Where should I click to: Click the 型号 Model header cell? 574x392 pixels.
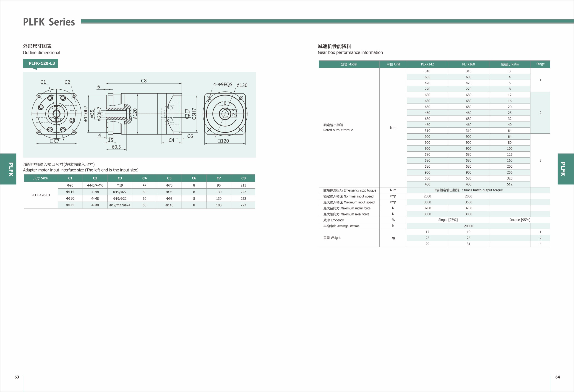click(349, 64)
